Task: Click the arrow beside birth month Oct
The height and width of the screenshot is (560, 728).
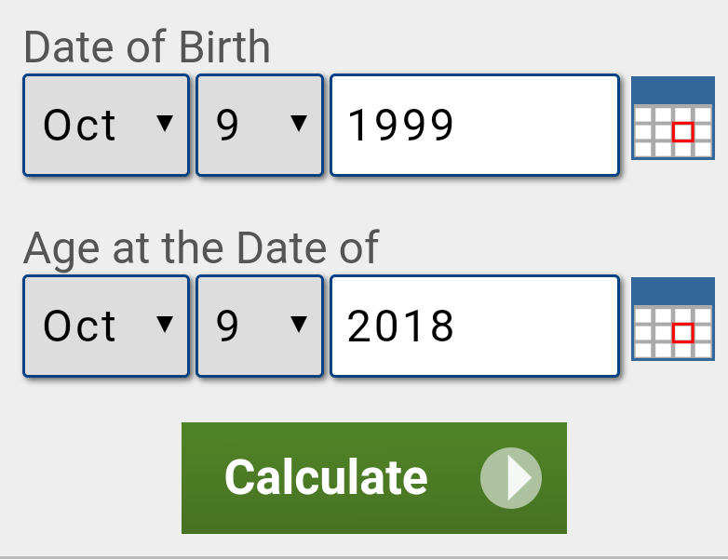Action: (x=165, y=123)
